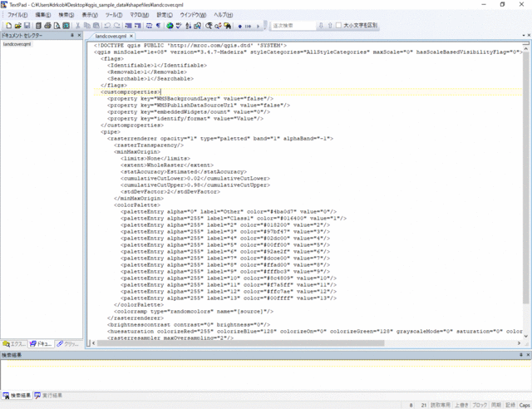This screenshot has width=532, height=409.
Task: Open the 表示 menu
Action: coord(90,15)
